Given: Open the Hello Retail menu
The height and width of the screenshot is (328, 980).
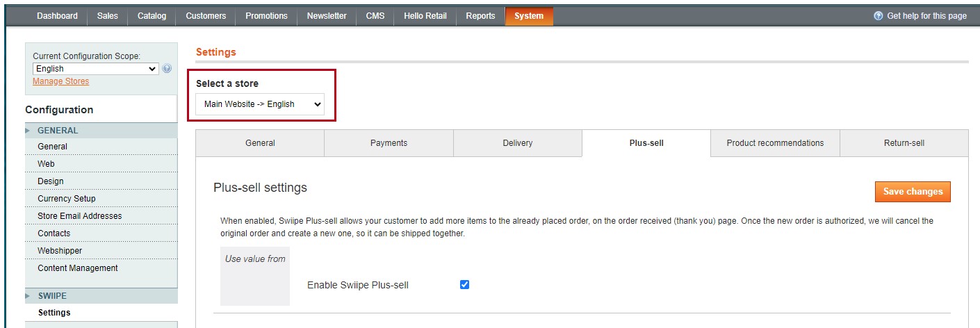Looking at the screenshot, I should pos(425,16).
